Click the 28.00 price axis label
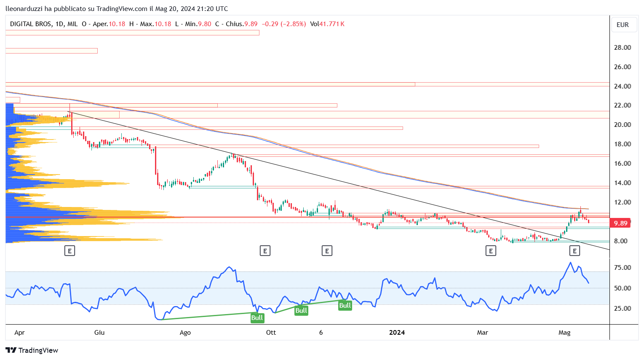 (623, 48)
